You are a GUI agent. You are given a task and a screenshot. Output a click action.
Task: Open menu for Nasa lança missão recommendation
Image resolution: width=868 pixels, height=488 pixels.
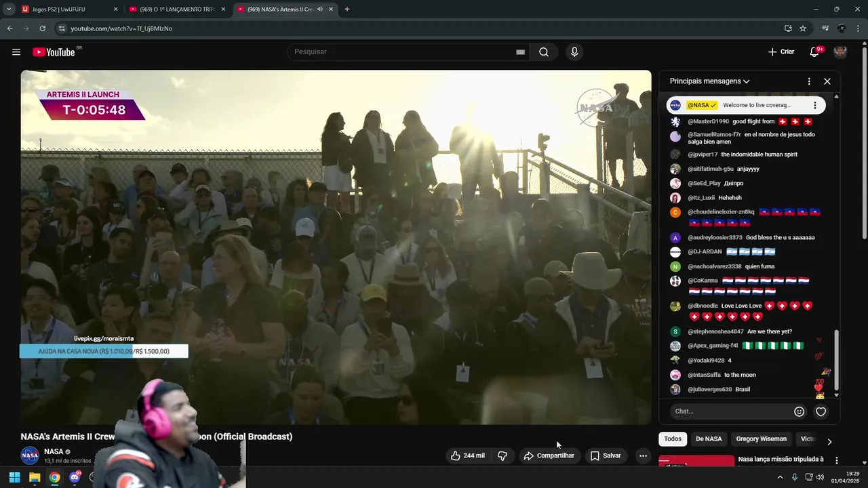(837, 460)
